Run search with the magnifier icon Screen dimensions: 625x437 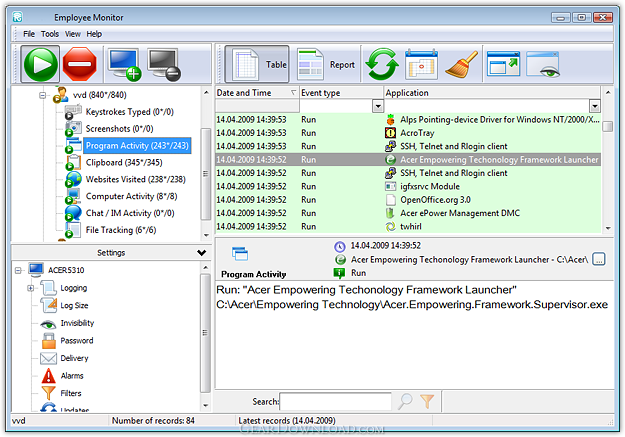click(405, 402)
